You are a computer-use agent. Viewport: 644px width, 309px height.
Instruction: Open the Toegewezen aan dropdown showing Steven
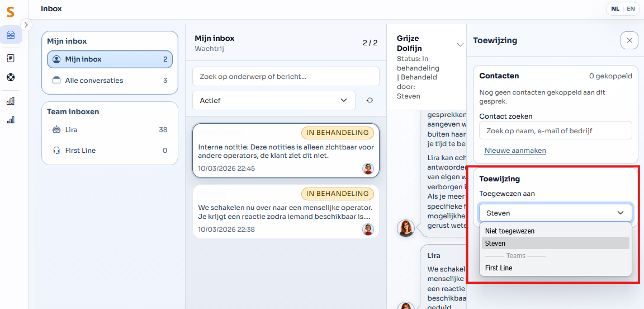555,213
